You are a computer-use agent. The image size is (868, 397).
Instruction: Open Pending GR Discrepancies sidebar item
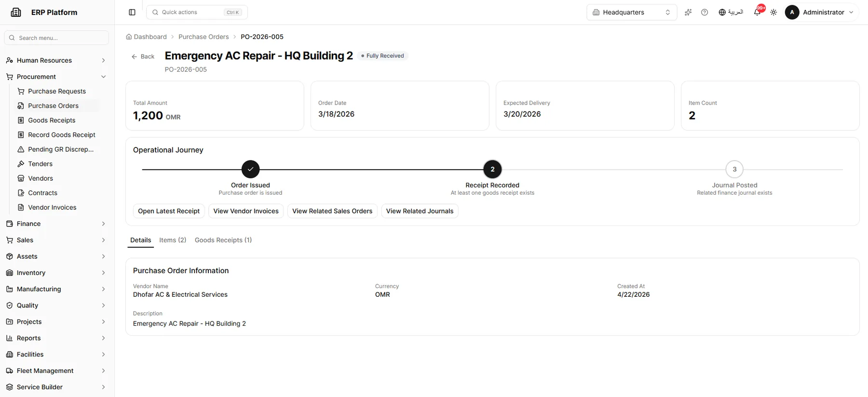[x=57, y=149]
